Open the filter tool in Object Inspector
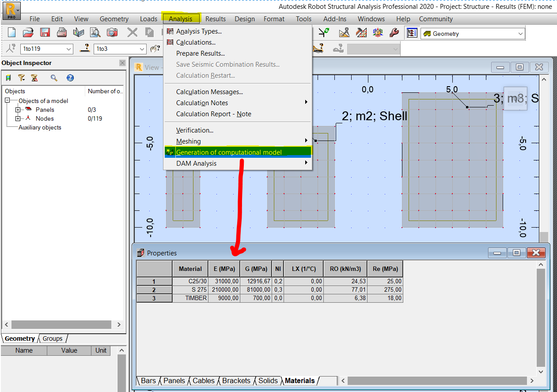The width and height of the screenshot is (557, 392). pos(21,77)
